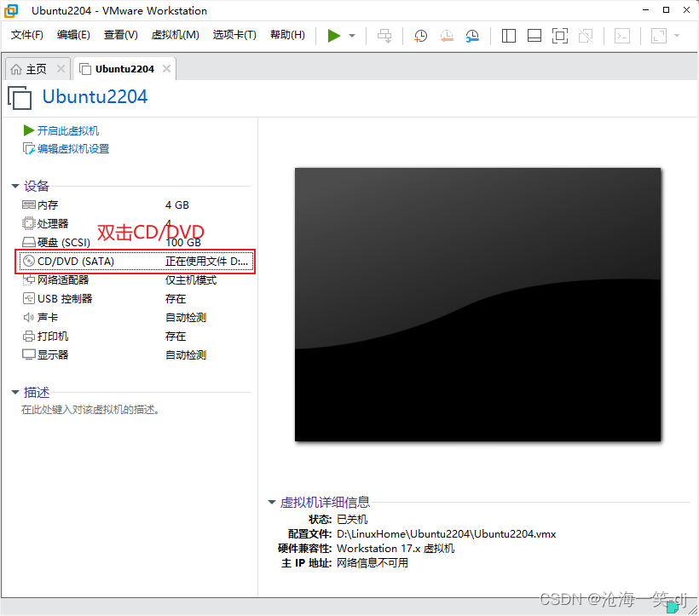Click the description field to add text
This screenshot has width=699, height=616.
pyautogui.click(x=90, y=410)
